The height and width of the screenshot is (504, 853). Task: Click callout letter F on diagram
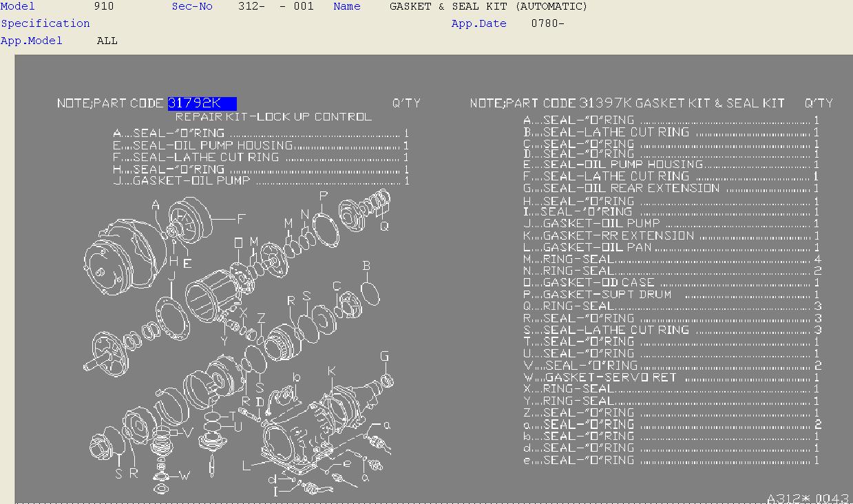[x=241, y=219]
